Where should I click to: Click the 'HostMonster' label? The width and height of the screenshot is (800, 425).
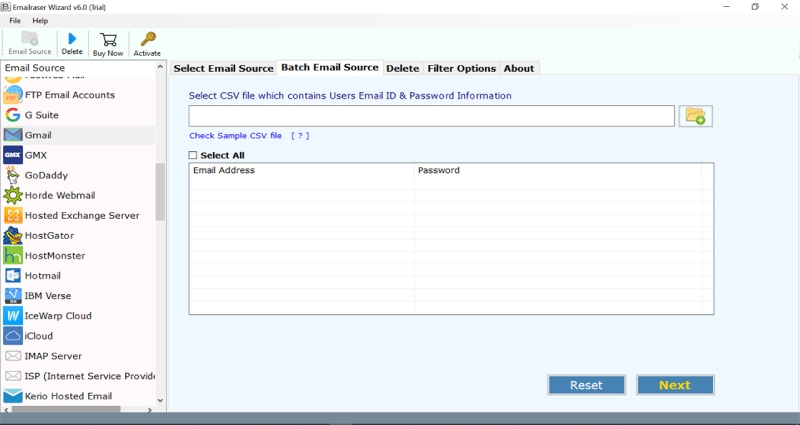[55, 256]
